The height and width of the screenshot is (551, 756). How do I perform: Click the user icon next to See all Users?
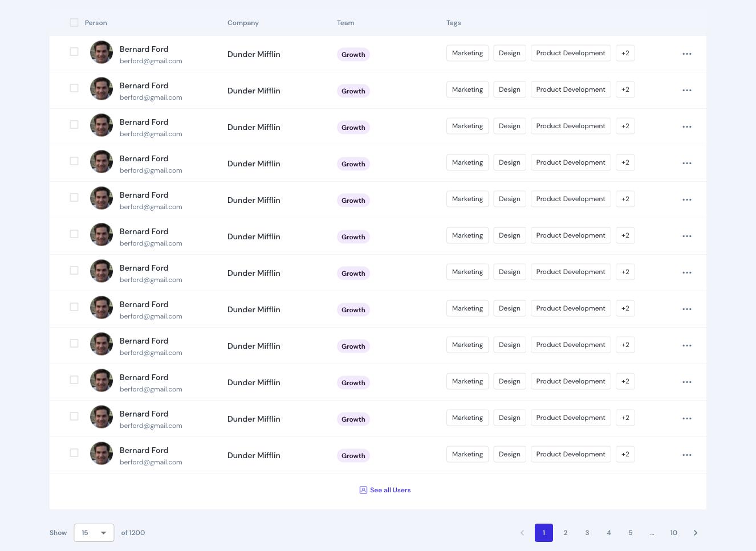363,490
